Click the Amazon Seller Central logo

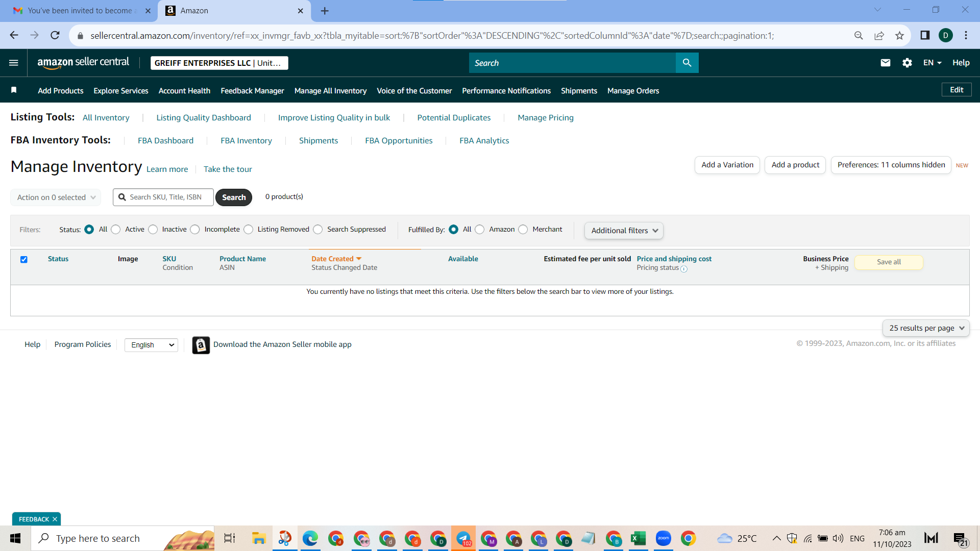click(83, 62)
